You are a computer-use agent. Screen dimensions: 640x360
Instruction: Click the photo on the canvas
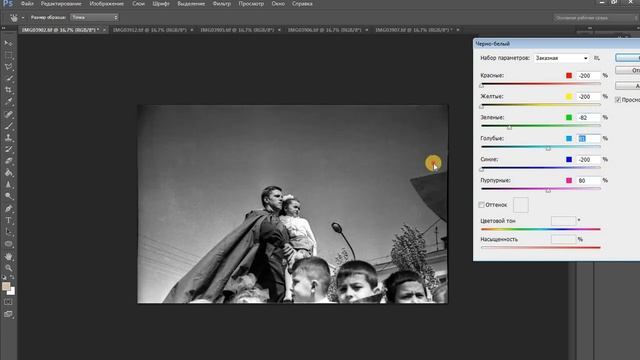click(292, 204)
